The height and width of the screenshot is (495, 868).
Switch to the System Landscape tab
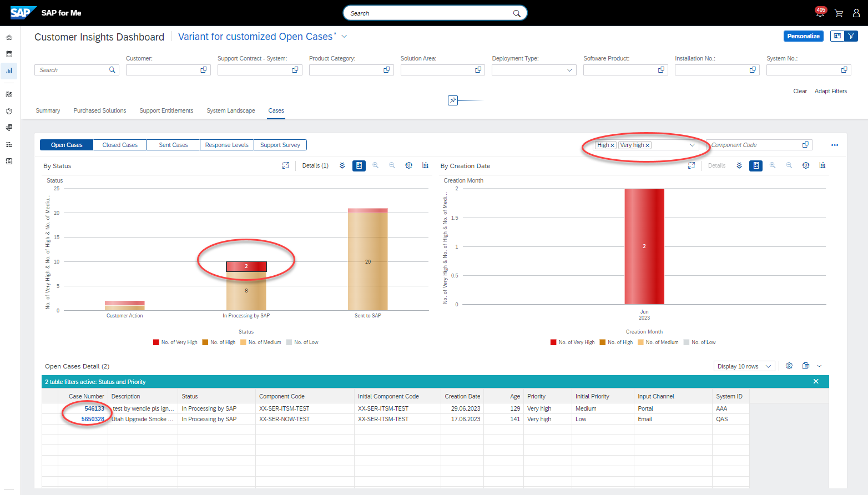[x=231, y=110]
